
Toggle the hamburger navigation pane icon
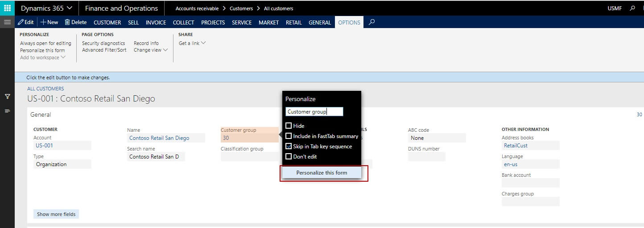(7, 22)
